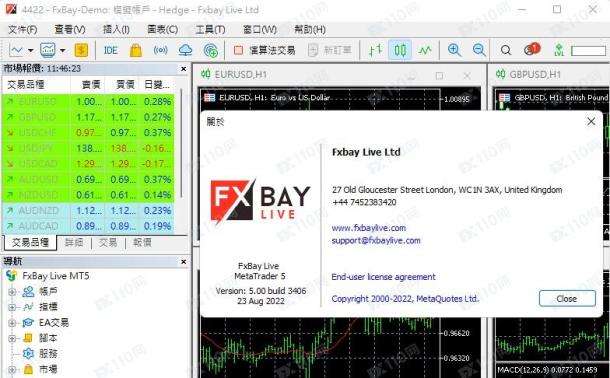Expand the 指標 indicators tree node

pyautogui.click(x=12, y=307)
